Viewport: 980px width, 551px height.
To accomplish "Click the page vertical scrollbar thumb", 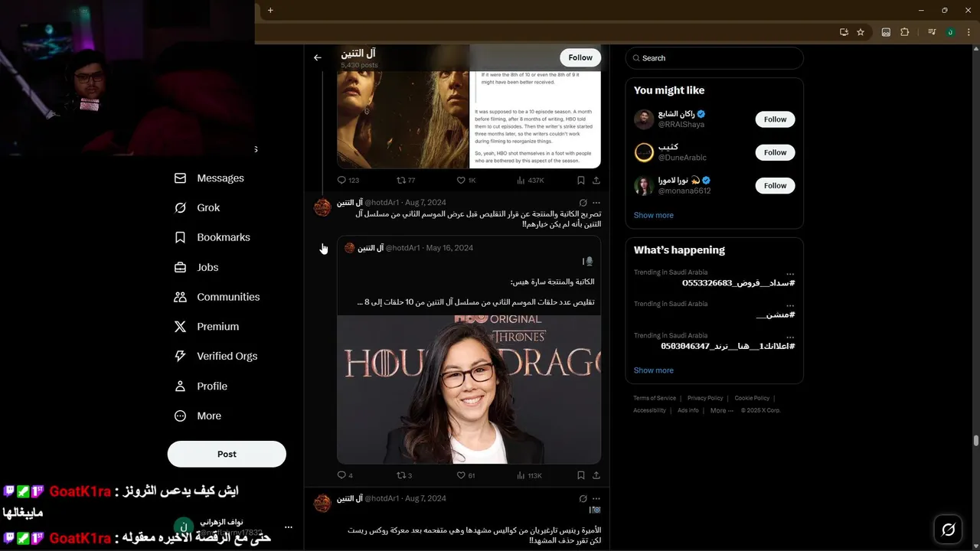I will pyautogui.click(x=976, y=441).
